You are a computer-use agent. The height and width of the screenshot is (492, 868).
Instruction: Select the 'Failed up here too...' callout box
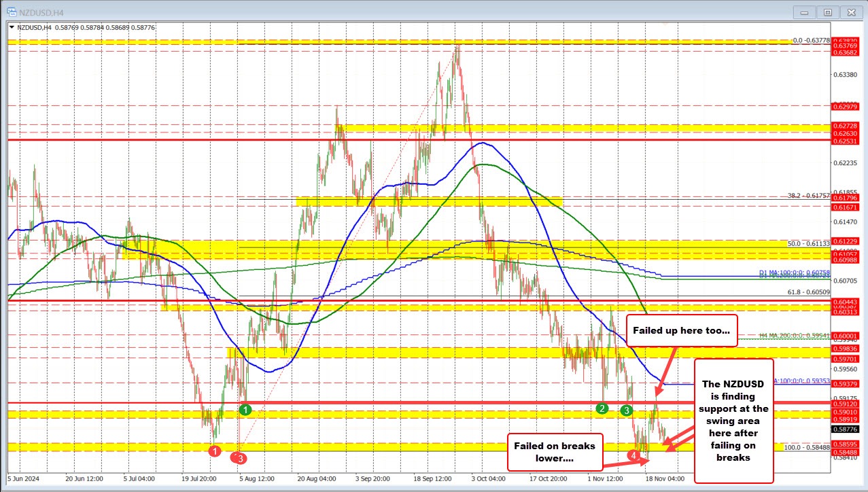(x=682, y=330)
